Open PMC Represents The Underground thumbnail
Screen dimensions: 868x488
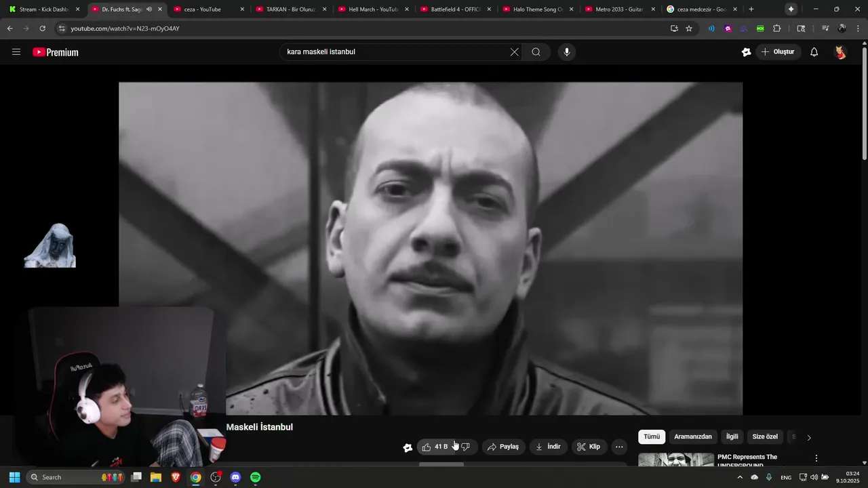676,460
